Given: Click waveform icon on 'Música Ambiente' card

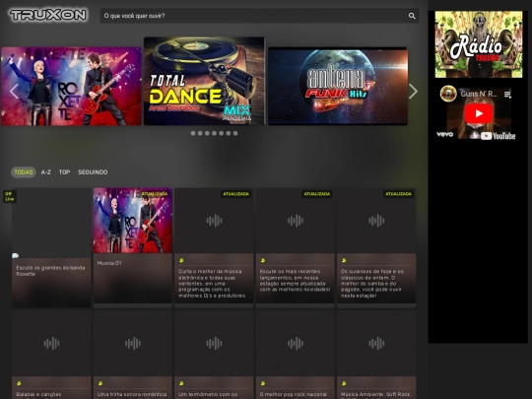Looking at the screenshot, I should click(376, 344).
